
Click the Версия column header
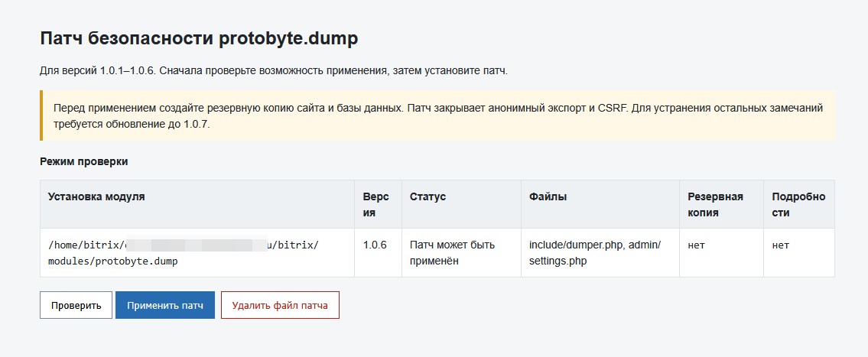378,204
